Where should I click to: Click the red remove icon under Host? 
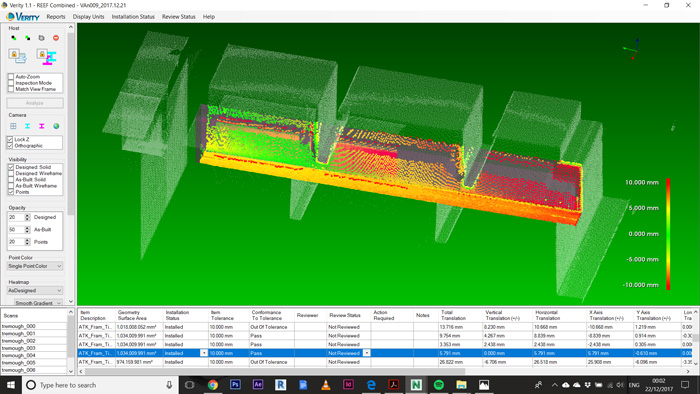tap(56, 38)
